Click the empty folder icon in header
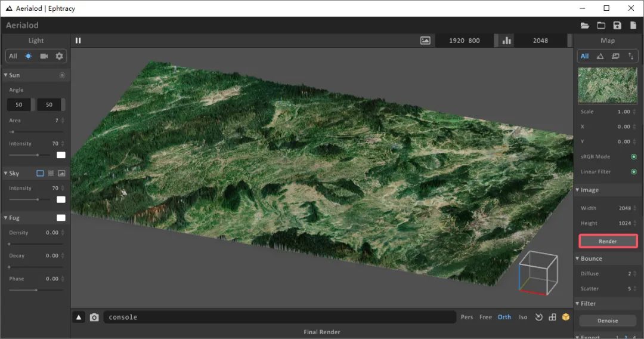The image size is (644, 339). coord(601,26)
